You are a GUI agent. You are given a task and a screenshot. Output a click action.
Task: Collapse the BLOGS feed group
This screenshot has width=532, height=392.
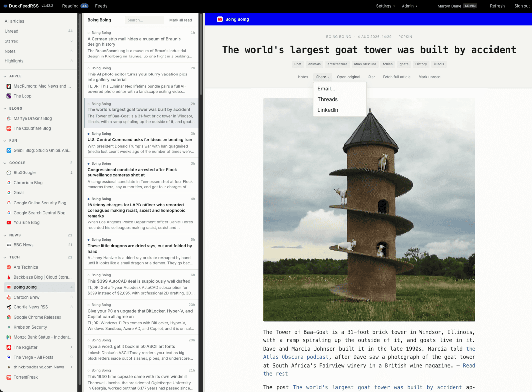5,108
